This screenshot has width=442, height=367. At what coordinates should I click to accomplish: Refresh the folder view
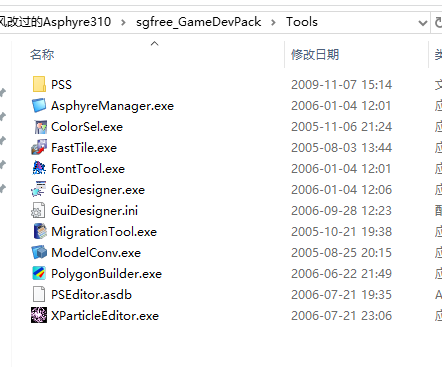[438, 23]
